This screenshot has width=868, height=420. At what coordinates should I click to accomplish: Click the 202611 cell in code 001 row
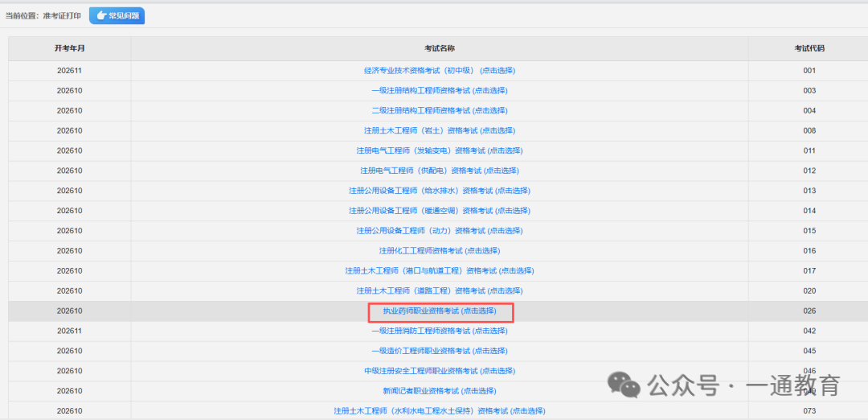70,70
